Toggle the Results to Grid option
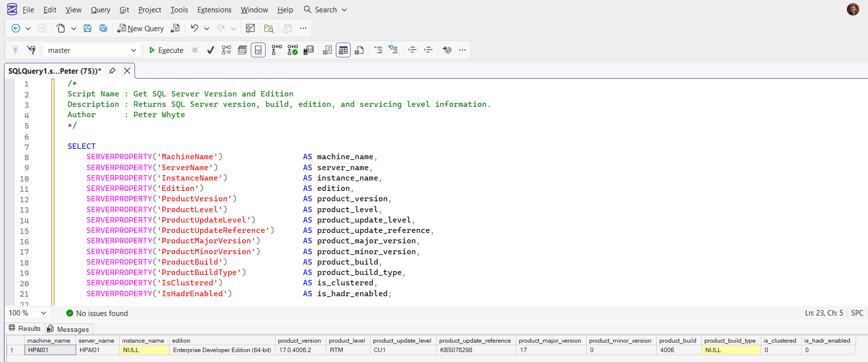The image size is (868, 362). (343, 50)
